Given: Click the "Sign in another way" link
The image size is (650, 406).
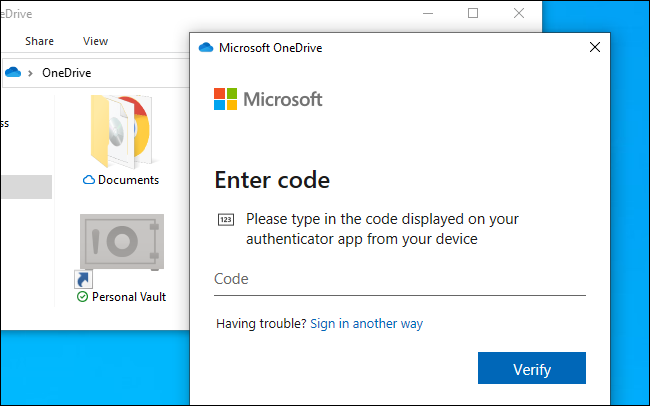Looking at the screenshot, I should [366, 324].
